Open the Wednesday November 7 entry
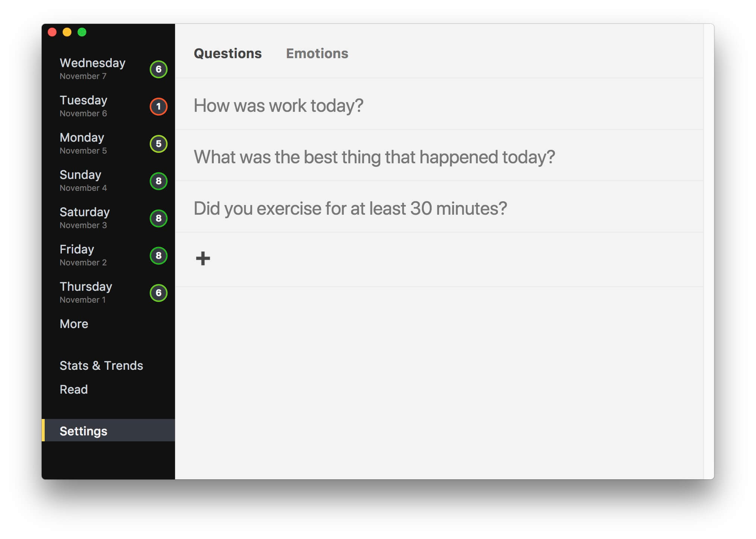The width and height of the screenshot is (756, 539). pos(92,69)
